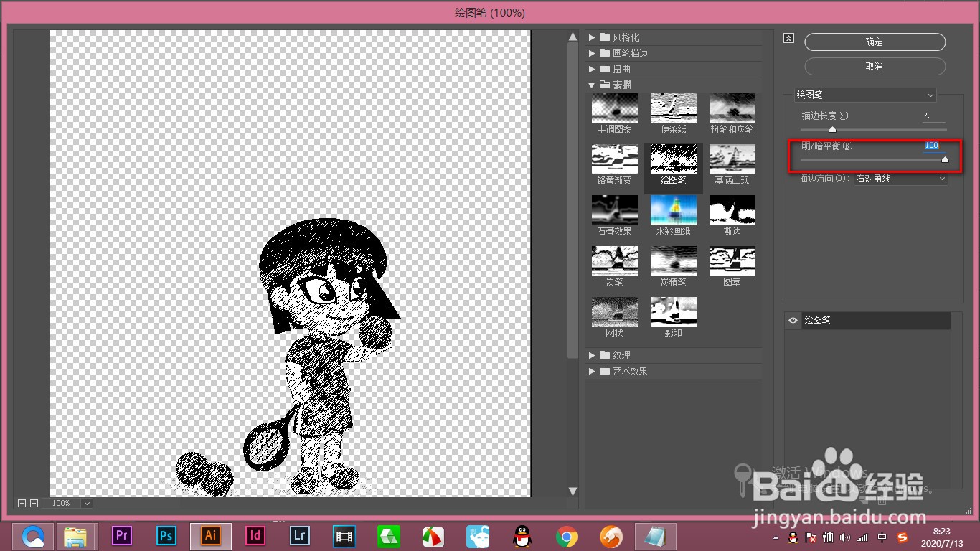This screenshot has height=551, width=980.
Task: Select the 炭精笔 filter thumbnail
Action: pyautogui.click(x=673, y=261)
